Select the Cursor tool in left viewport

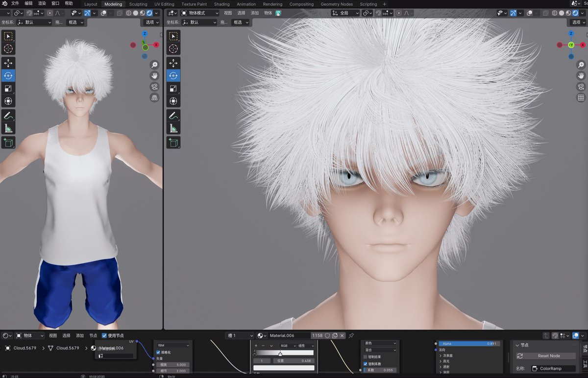click(x=8, y=49)
